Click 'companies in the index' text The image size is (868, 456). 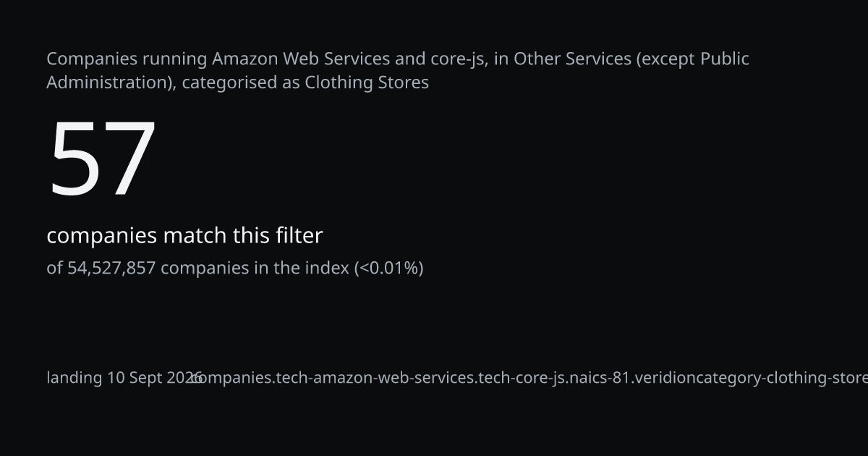(255, 268)
